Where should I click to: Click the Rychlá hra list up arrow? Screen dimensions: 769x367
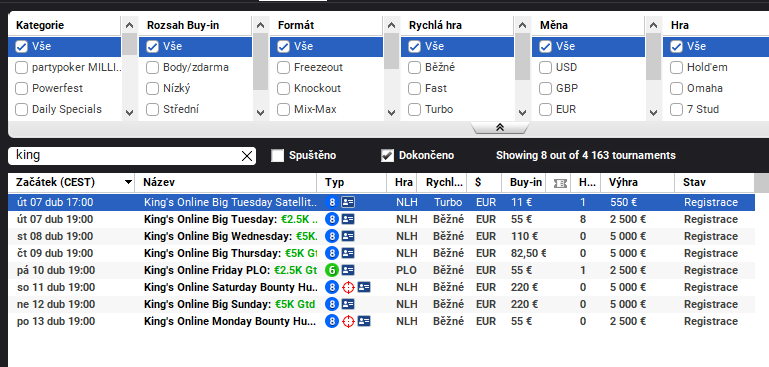point(522,25)
